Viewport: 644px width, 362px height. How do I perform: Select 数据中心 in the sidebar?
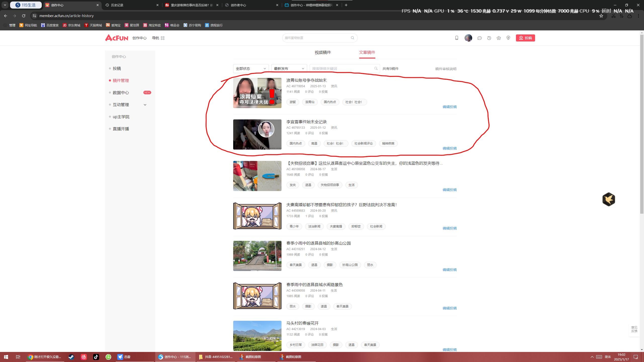click(121, 93)
